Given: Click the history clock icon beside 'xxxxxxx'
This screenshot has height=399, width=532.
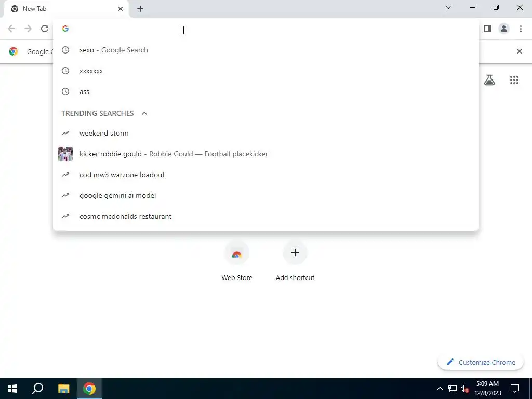Looking at the screenshot, I should 65,71.
